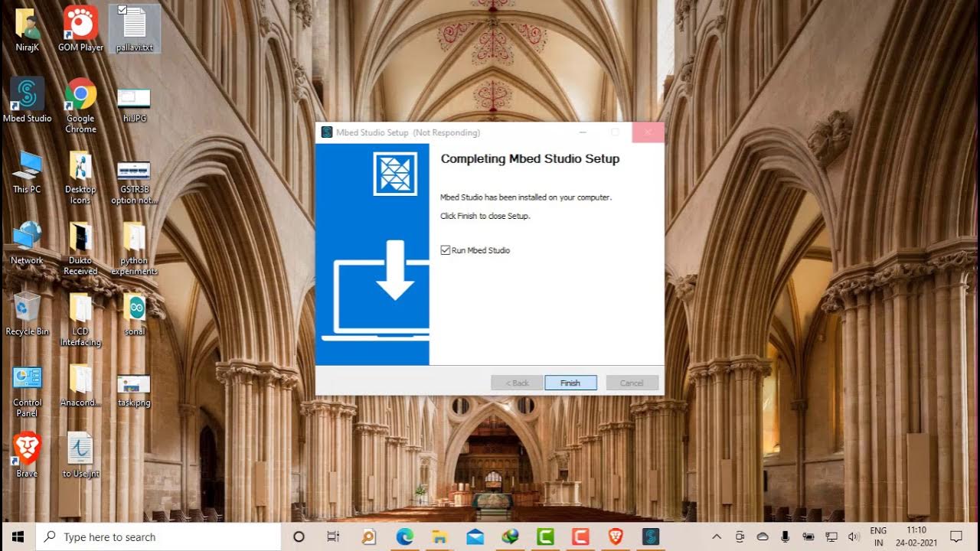The image size is (980, 551).
Task: Show hidden system tray icons
Action: pyautogui.click(x=717, y=536)
